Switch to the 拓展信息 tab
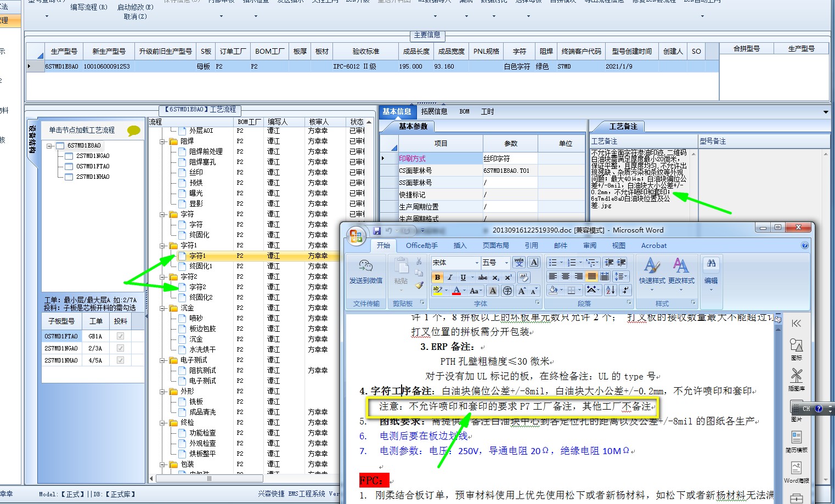This screenshot has width=835, height=504. pyautogui.click(x=434, y=111)
